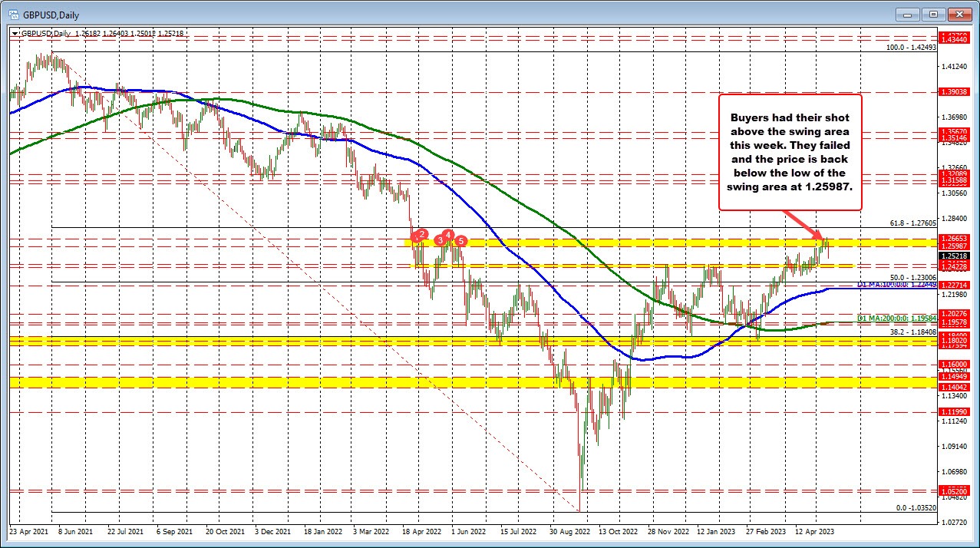Select the 0.0 - 1.03520 Fibonacci label
The height and width of the screenshot is (548, 980).
click(x=915, y=508)
